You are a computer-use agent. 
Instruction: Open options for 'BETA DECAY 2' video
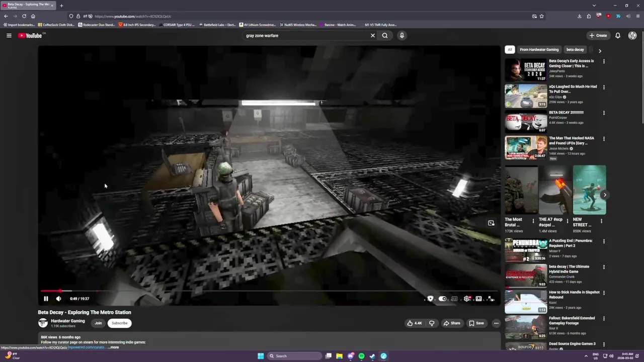click(x=604, y=113)
